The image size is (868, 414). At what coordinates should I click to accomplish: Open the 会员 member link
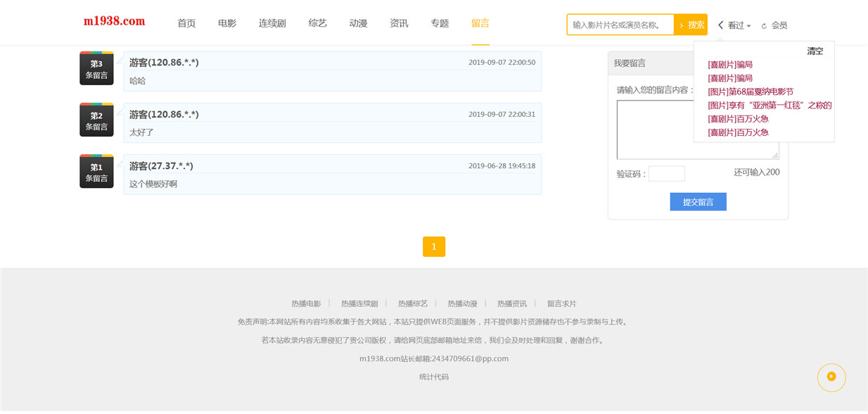pos(779,25)
